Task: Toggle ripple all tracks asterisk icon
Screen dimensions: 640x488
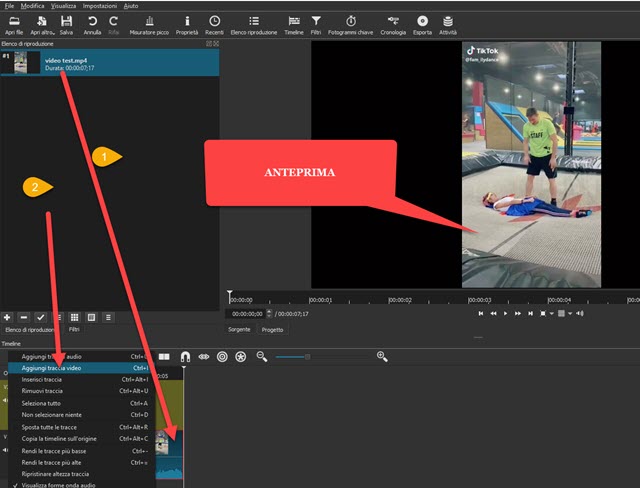Action: point(241,357)
